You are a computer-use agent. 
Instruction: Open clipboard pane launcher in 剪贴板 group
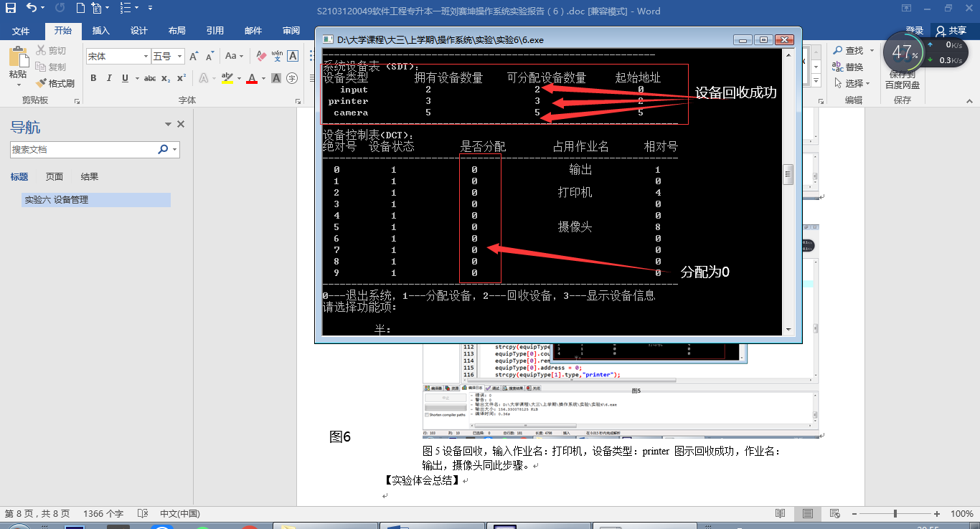tap(77, 100)
